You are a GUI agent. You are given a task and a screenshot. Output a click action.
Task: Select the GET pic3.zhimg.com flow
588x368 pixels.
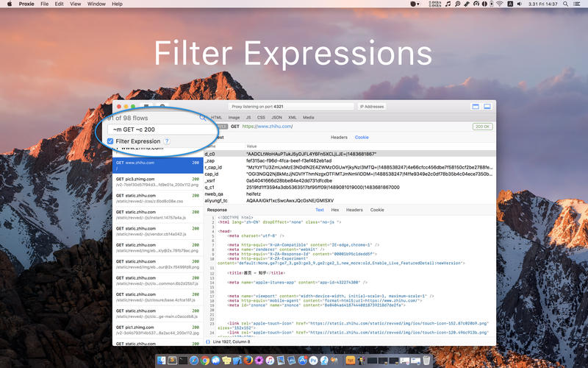coord(158,182)
